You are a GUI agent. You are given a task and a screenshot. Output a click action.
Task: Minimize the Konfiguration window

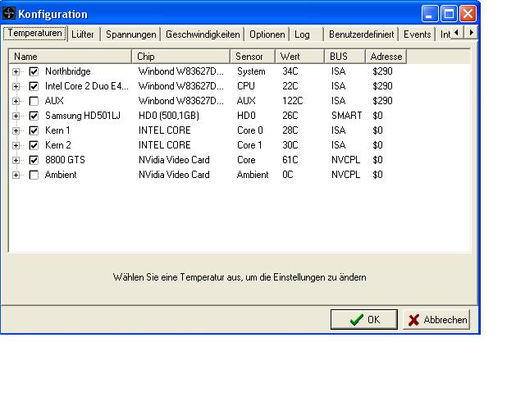point(430,14)
